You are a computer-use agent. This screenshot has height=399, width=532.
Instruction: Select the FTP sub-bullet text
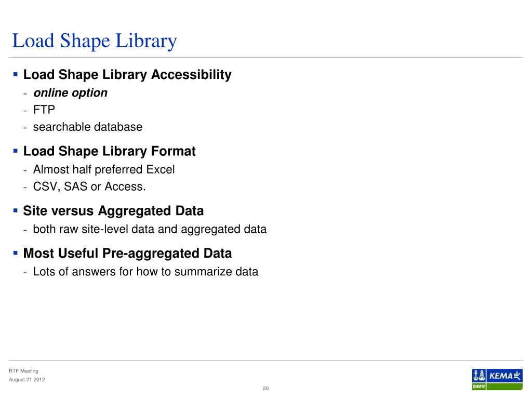click(44, 110)
